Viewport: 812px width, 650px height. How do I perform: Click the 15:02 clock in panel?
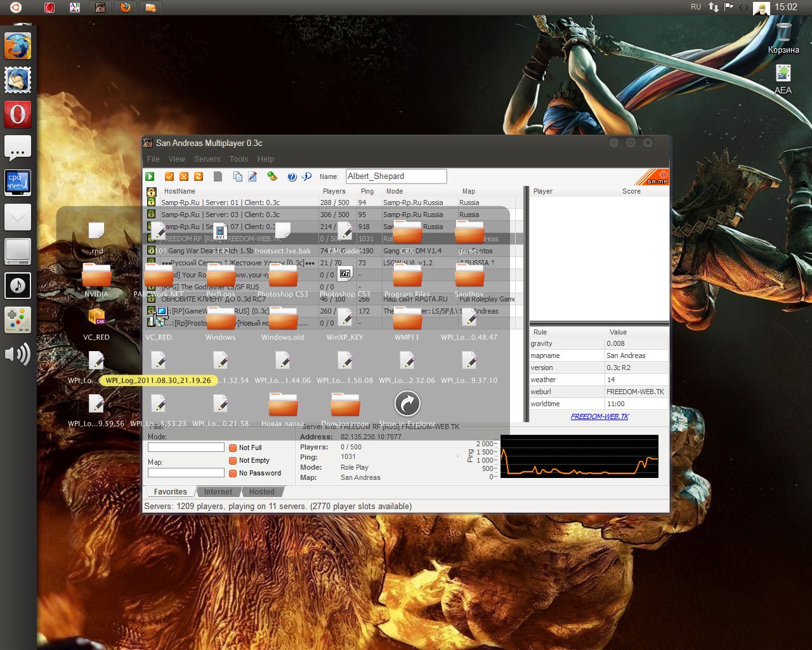(x=786, y=7)
